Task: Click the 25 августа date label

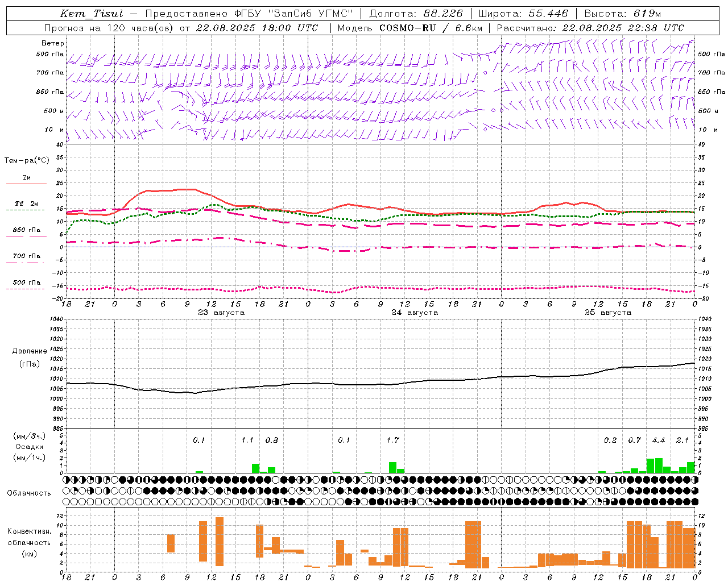Action: [608, 313]
